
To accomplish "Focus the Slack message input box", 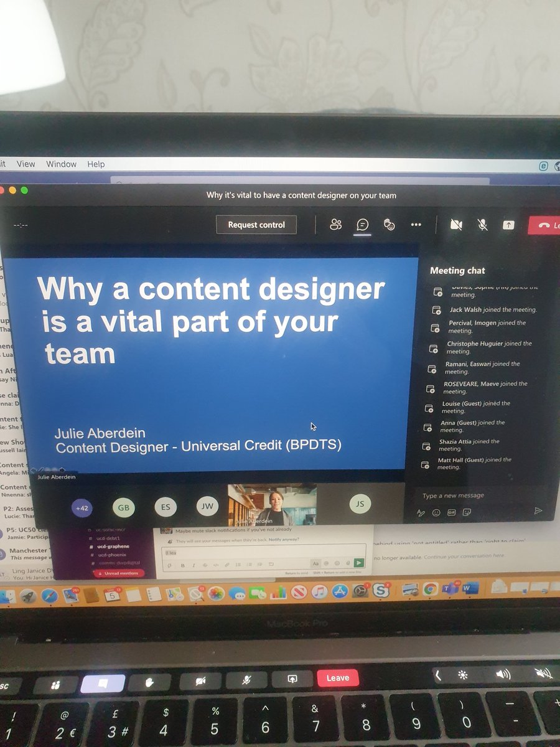I will pos(264,552).
